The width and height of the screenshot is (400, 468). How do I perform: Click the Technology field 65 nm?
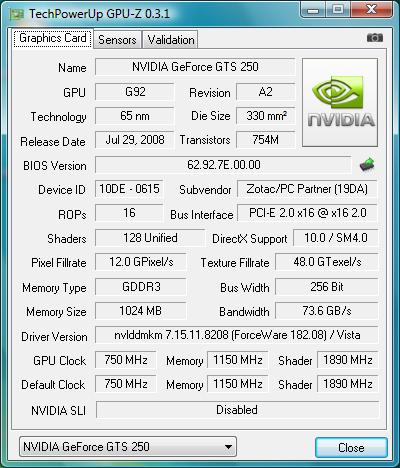click(135, 116)
